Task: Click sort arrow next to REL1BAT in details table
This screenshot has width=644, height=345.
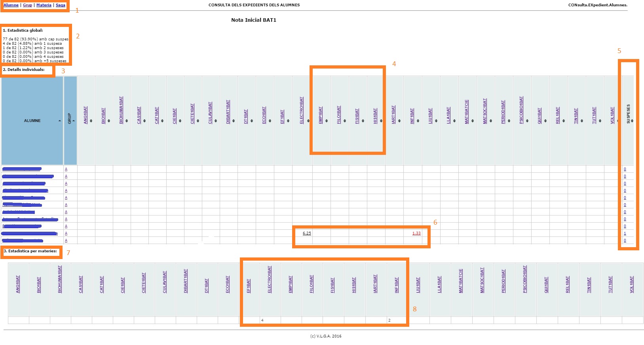Action: (564, 121)
